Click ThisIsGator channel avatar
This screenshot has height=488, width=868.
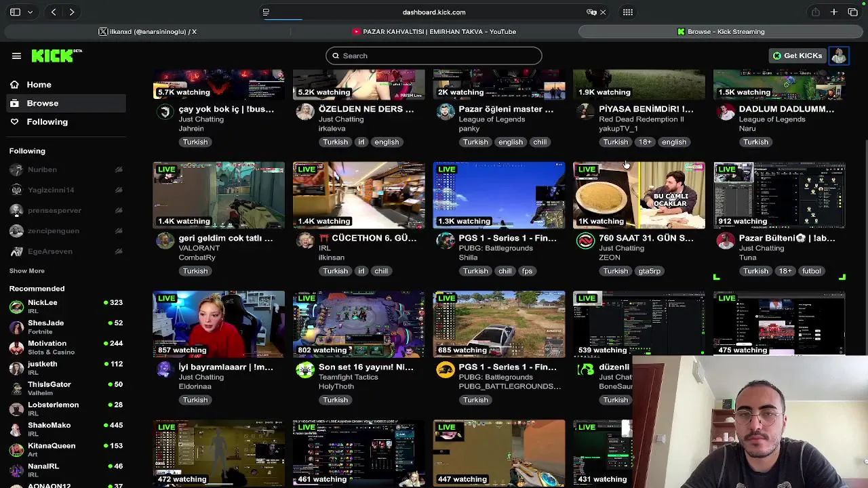pos(16,388)
